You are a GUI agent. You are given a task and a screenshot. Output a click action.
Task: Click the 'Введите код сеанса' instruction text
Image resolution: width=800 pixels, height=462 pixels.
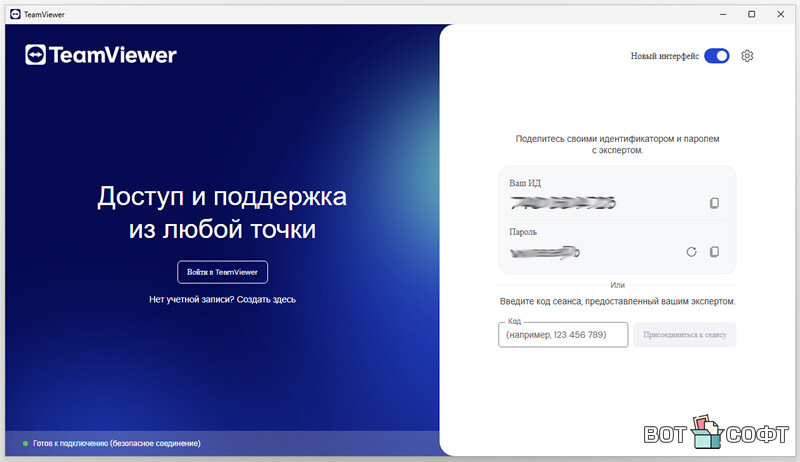[x=617, y=301]
